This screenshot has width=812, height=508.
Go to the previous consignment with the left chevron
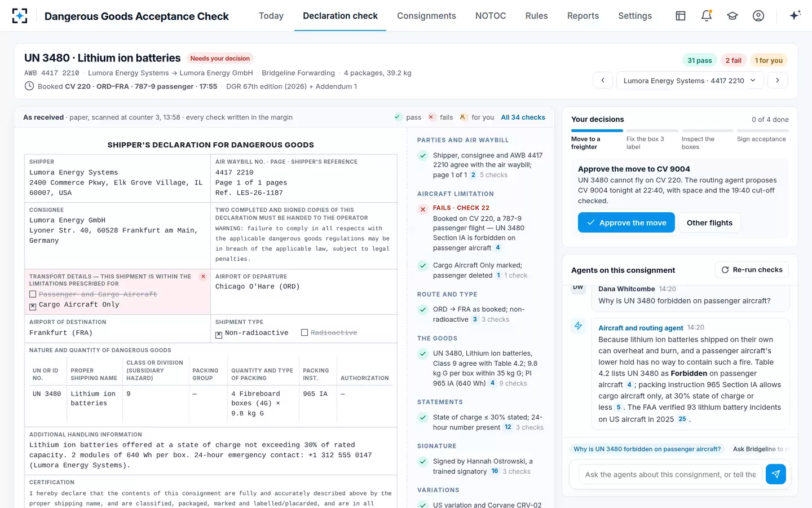coord(603,80)
